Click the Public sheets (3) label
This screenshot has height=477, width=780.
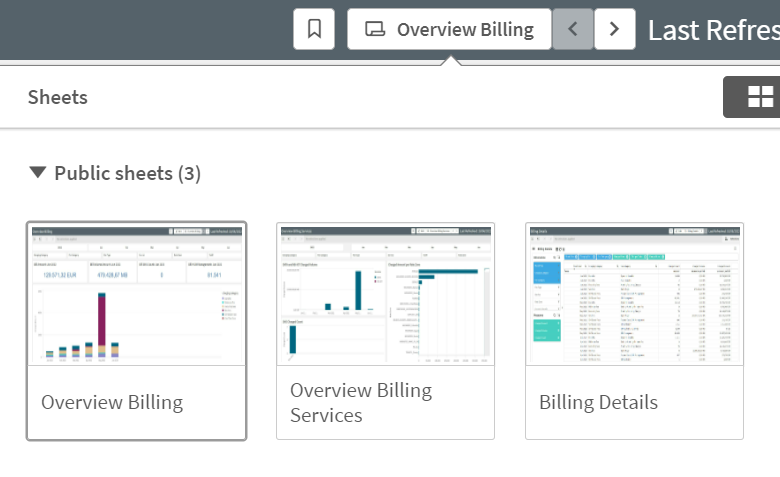(x=127, y=173)
